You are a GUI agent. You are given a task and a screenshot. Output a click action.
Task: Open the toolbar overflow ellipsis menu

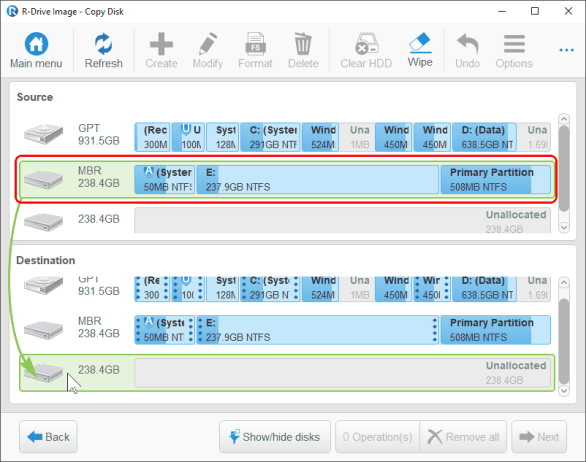click(566, 50)
